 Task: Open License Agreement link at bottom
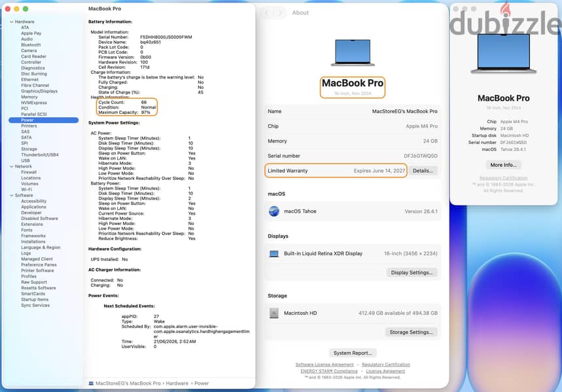pyautogui.click(x=385, y=371)
